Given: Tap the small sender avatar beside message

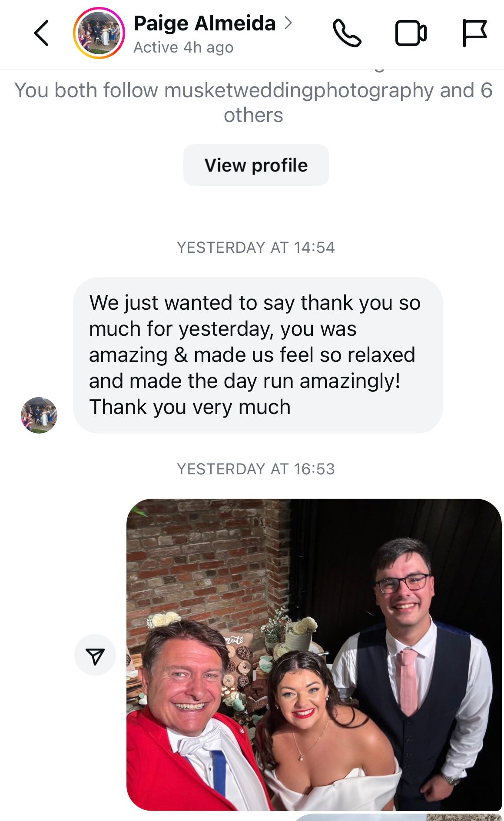Looking at the screenshot, I should point(39,415).
